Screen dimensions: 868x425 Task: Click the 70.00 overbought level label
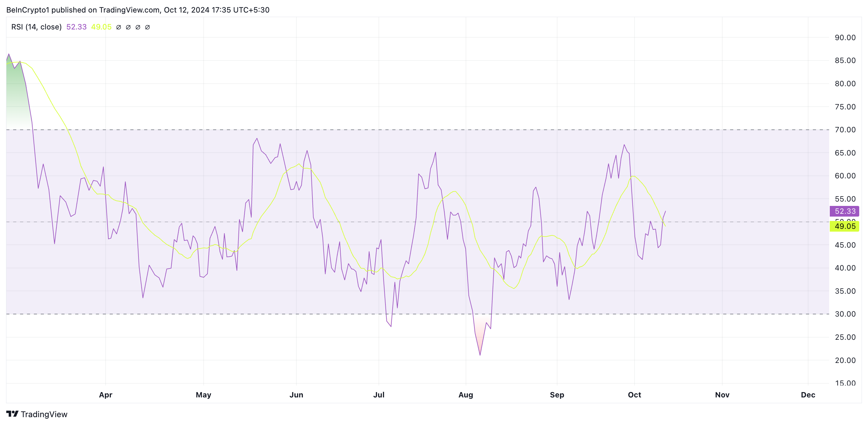point(845,130)
